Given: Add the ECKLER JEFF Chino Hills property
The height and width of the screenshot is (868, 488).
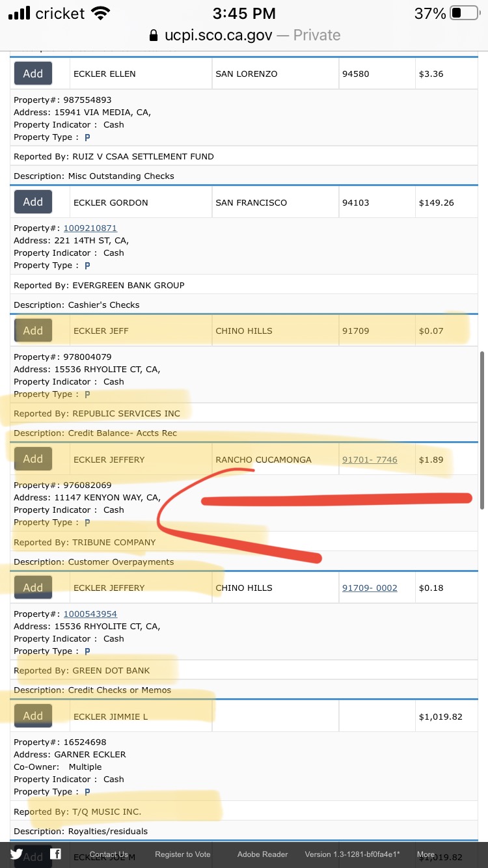Looking at the screenshot, I should point(33,331).
